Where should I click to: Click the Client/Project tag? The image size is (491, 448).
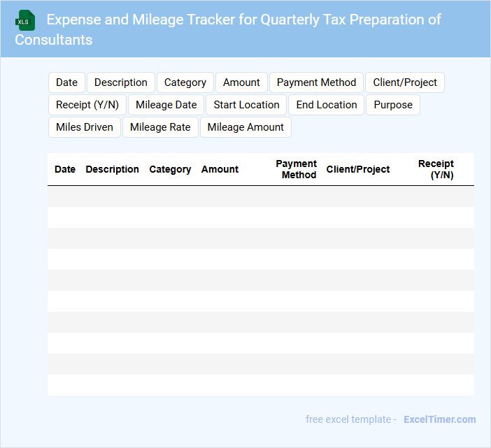click(x=404, y=82)
